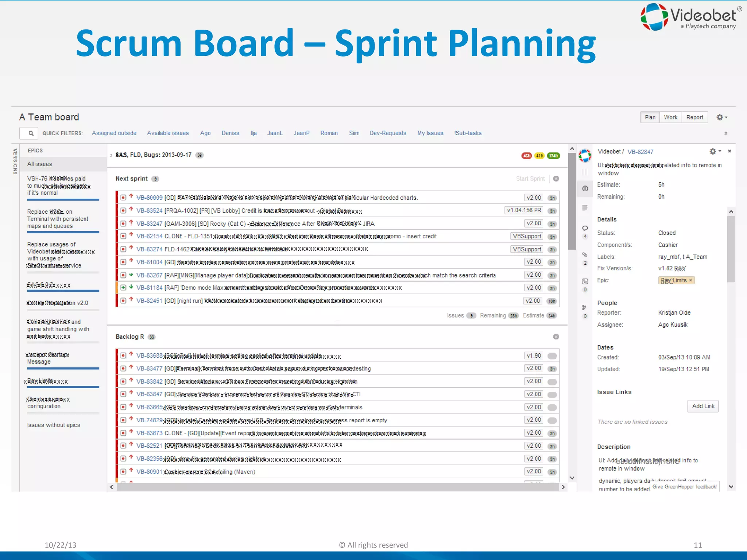Image resolution: width=747 pixels, height=560 pixels.
Task: Click VBSupport label on VB-82154
Action: click(527, 236)
